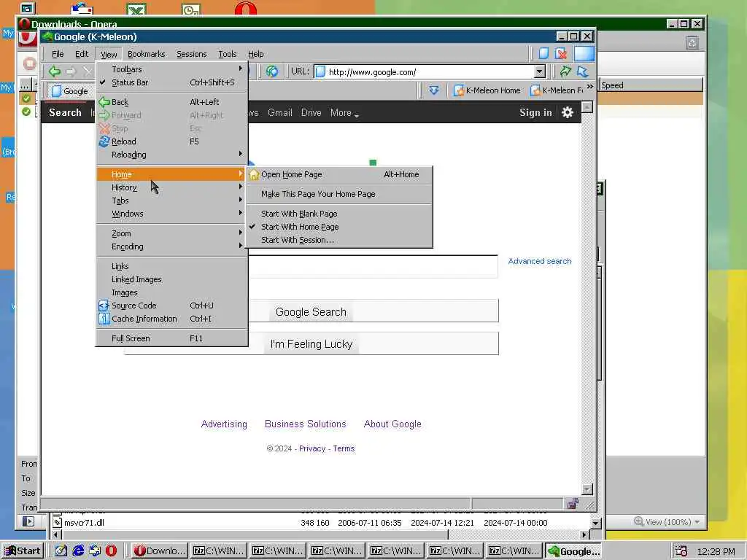Click the page scrollbar down arrow
Screen dimensions: 747x560
587,489
